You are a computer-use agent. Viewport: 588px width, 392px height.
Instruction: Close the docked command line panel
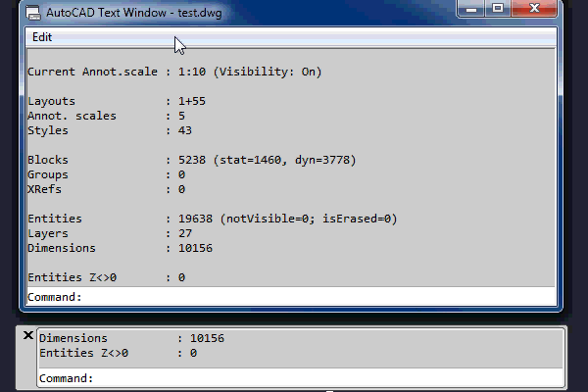(x=27, y=336)
